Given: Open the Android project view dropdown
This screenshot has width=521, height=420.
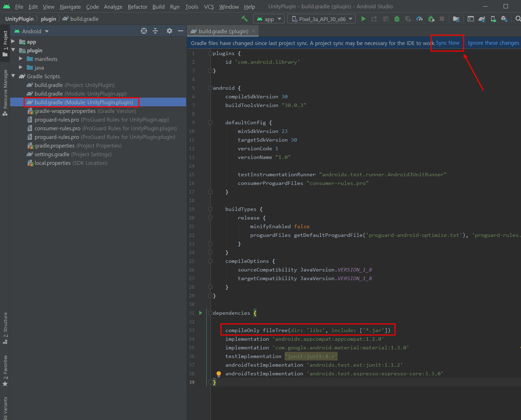Looking at the screenshot, I should point(31,31).
